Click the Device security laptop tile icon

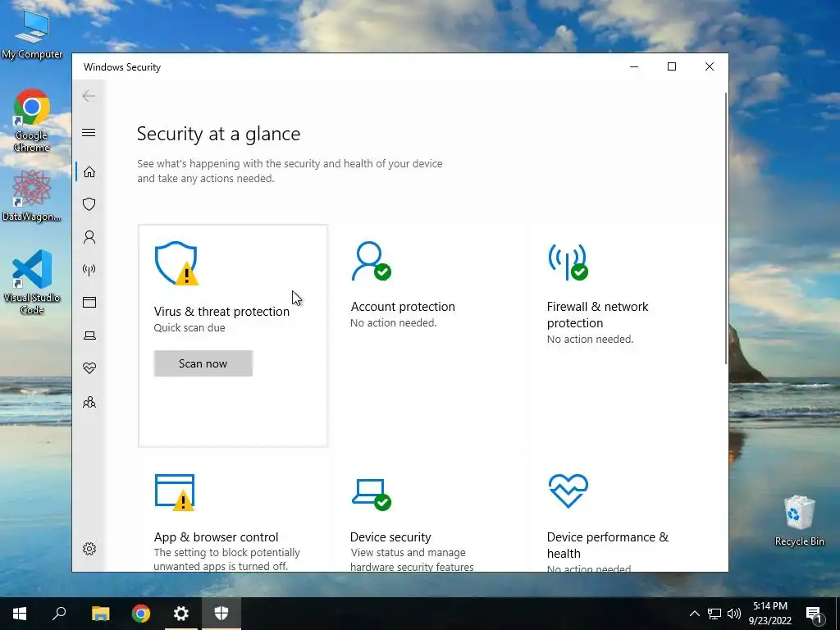point(372,494)
